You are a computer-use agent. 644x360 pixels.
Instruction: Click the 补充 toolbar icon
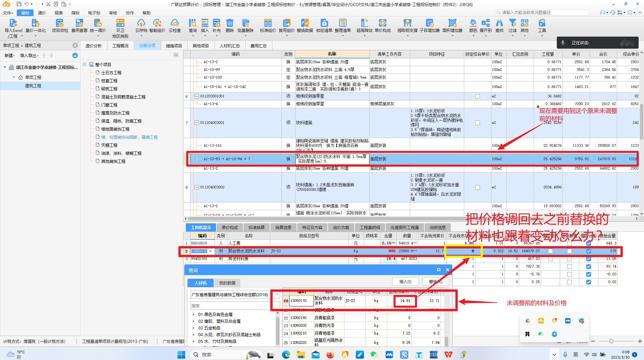point(217,26)
